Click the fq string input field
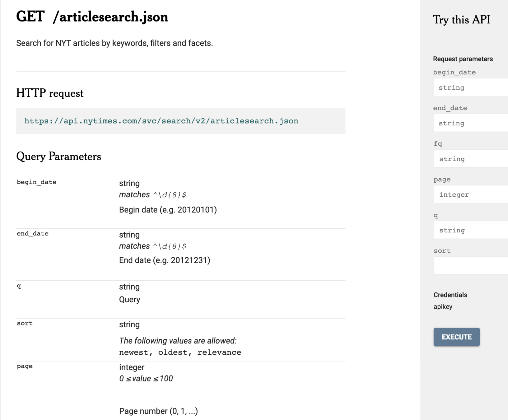 [x=471, y=159]
